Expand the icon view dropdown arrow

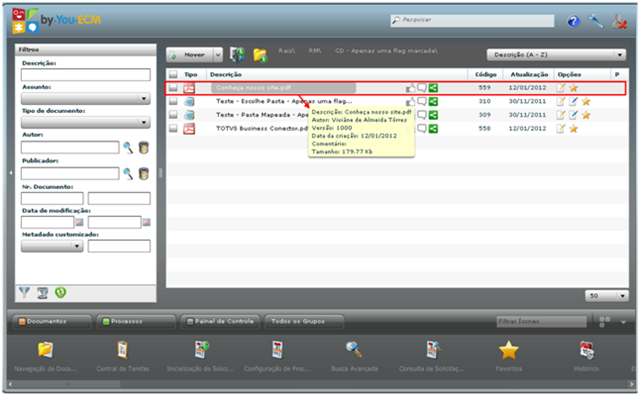623,322
